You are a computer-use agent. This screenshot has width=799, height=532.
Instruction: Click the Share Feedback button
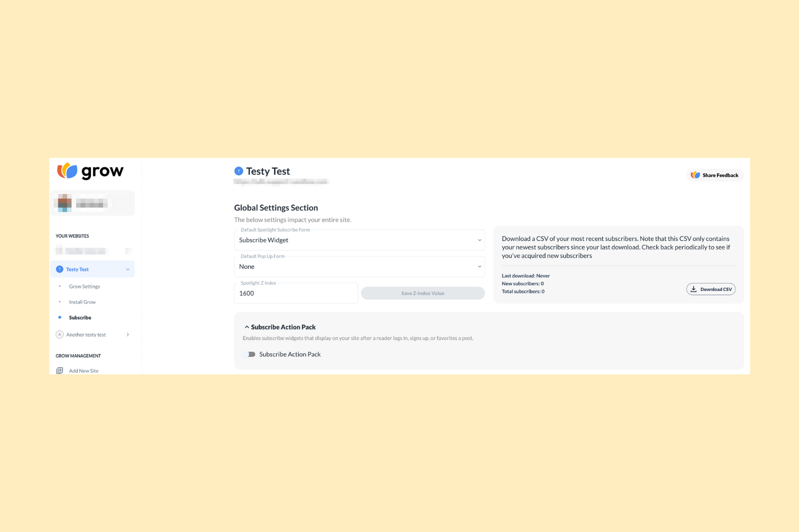pyautogui.click(x=715, y=175)
